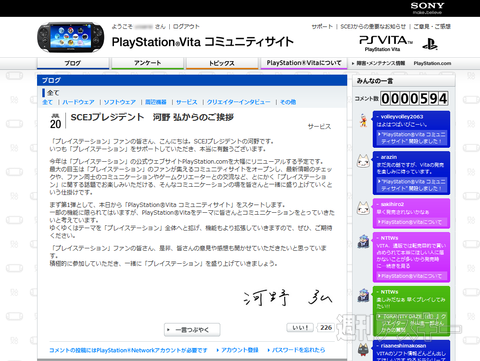Screen dimensions: 480x361
Task: Click the PlayStation Network account required notice
Action: tap(128, 350)
